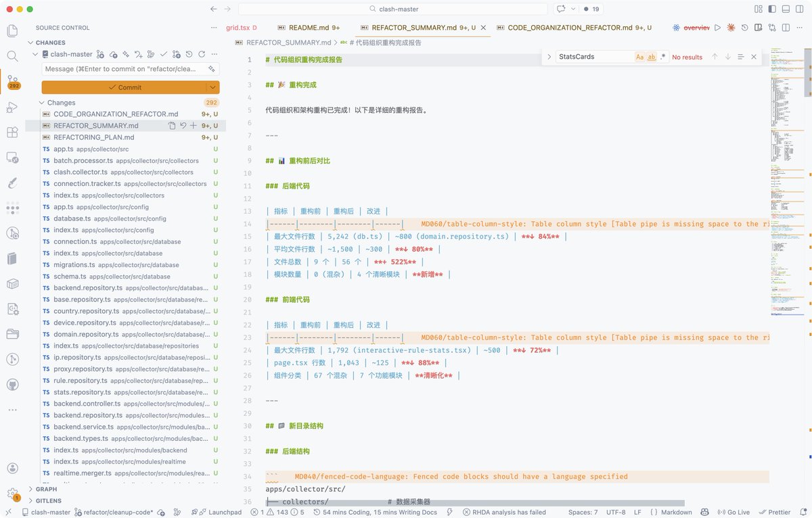
Task: Click the Copilot icon in status bar
Action: pyautogui.click(x=704, y=512)
